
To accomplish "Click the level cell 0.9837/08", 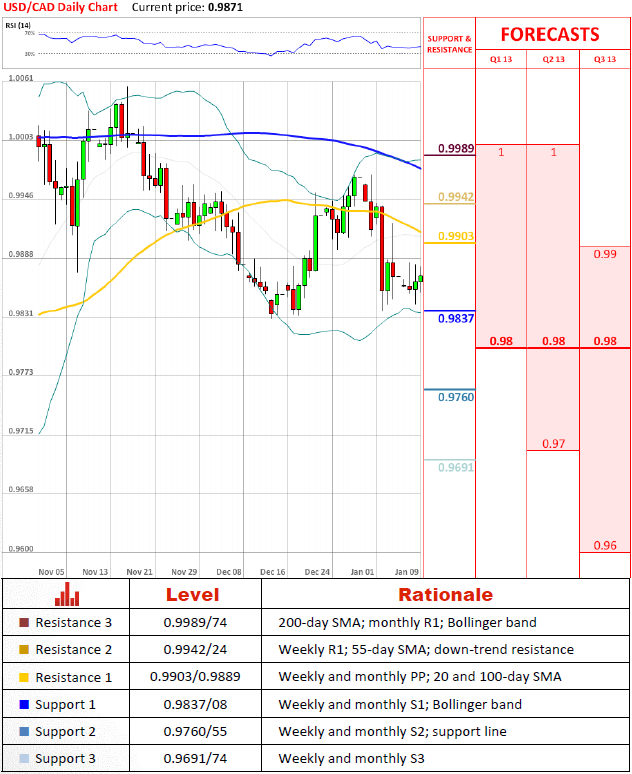I will click(x=195, y=704).
